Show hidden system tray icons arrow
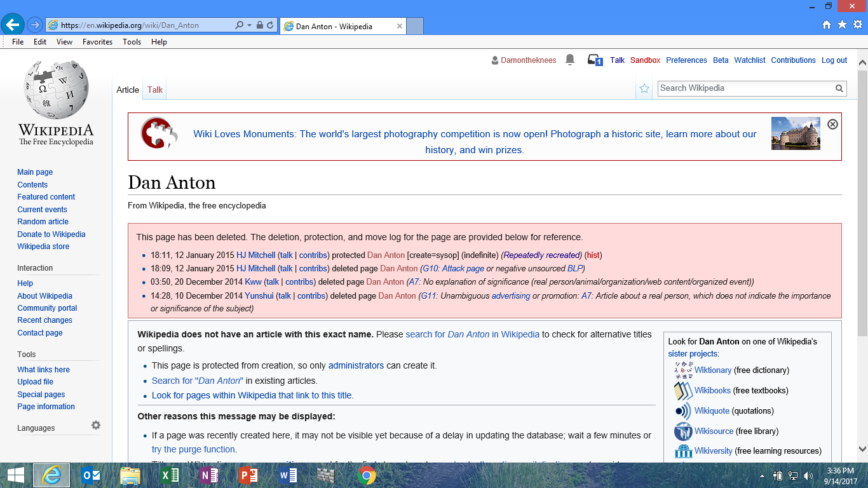This screenshot has width=868, height=488. coord(763,476)
